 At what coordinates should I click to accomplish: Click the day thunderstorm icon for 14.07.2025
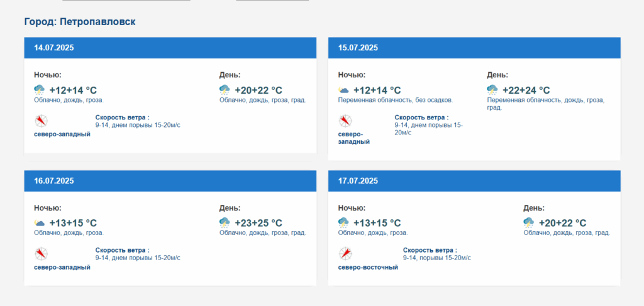point(225,90)
